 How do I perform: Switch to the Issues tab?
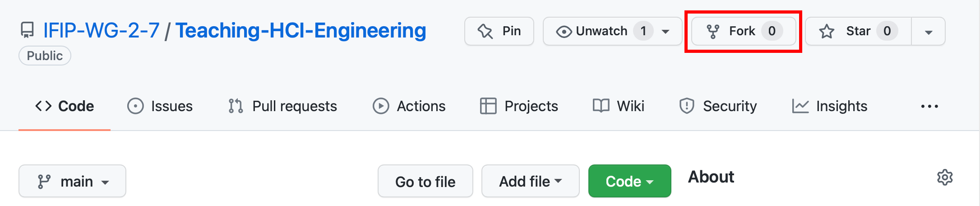160,106
